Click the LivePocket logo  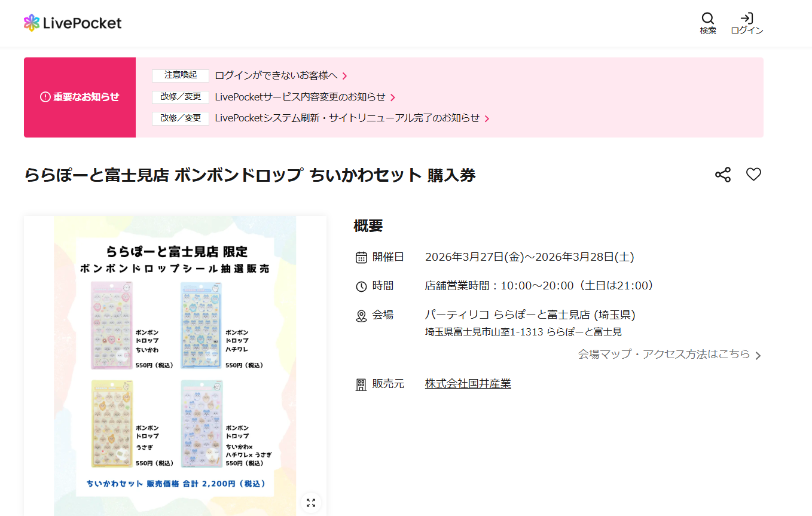72,23
